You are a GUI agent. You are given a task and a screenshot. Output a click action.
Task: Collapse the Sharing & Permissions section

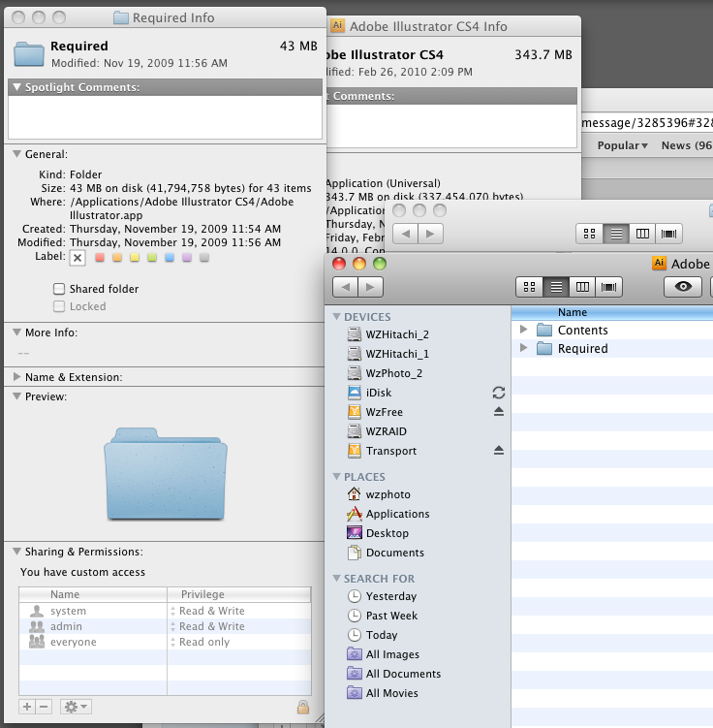point(17,552)
